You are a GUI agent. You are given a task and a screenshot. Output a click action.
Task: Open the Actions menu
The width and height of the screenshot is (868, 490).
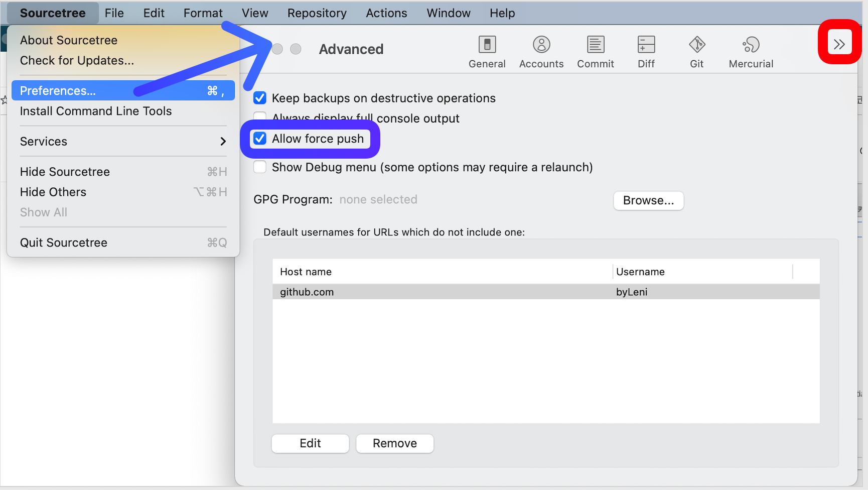pos(386,13)
